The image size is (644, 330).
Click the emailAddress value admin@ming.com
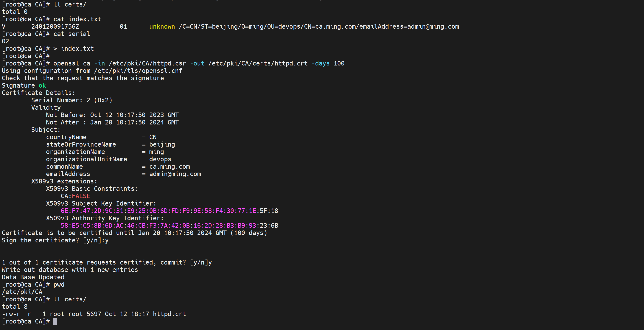tap(175, 174)
